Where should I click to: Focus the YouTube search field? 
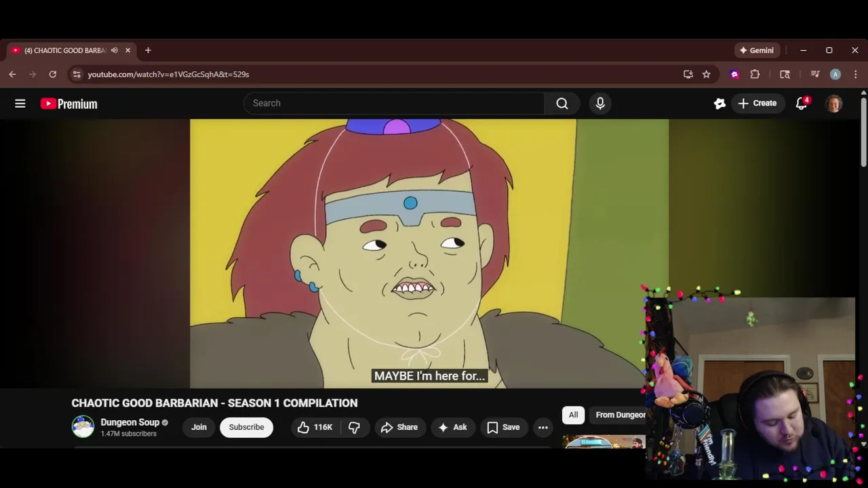click(x=394, y=103)
